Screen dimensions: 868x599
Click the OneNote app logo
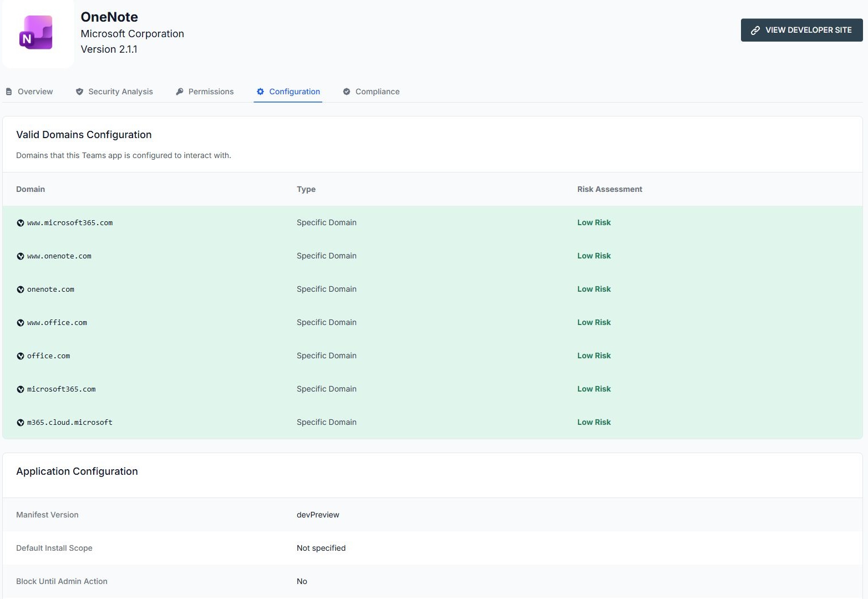37,33
